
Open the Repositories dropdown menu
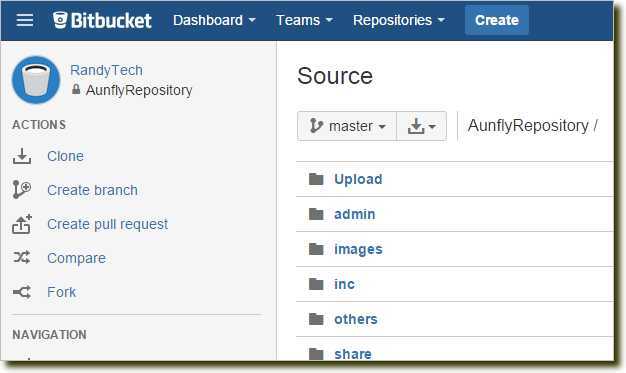pos(398,20)
